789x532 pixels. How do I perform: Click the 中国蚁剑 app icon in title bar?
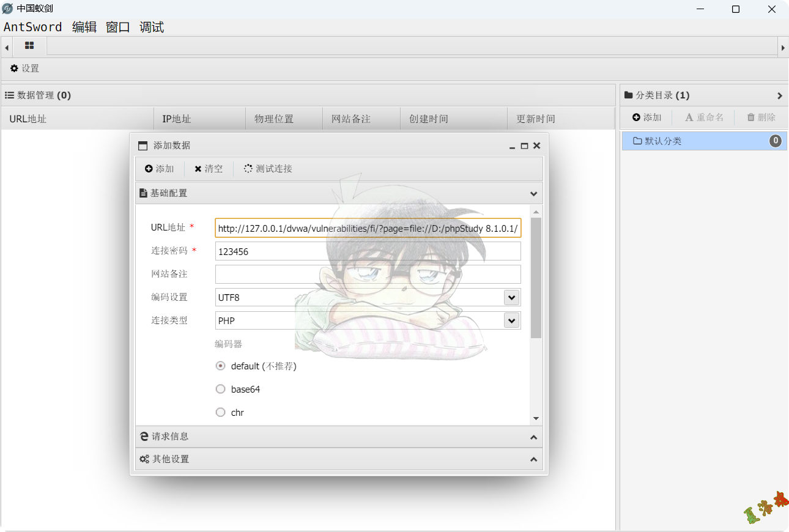pyautogui.click(x=8, y=9)
